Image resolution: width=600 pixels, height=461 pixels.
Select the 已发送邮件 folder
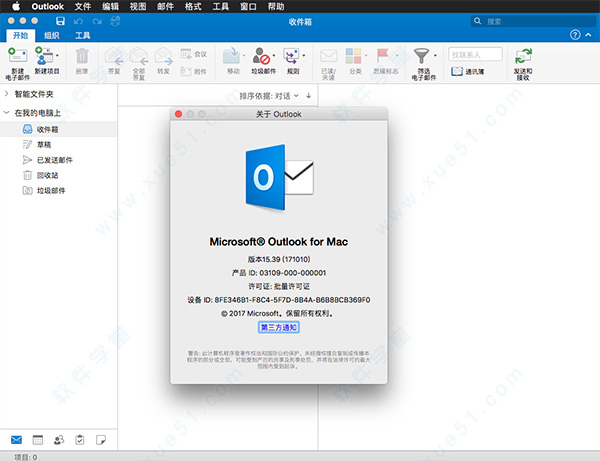[x=59, y=160]
